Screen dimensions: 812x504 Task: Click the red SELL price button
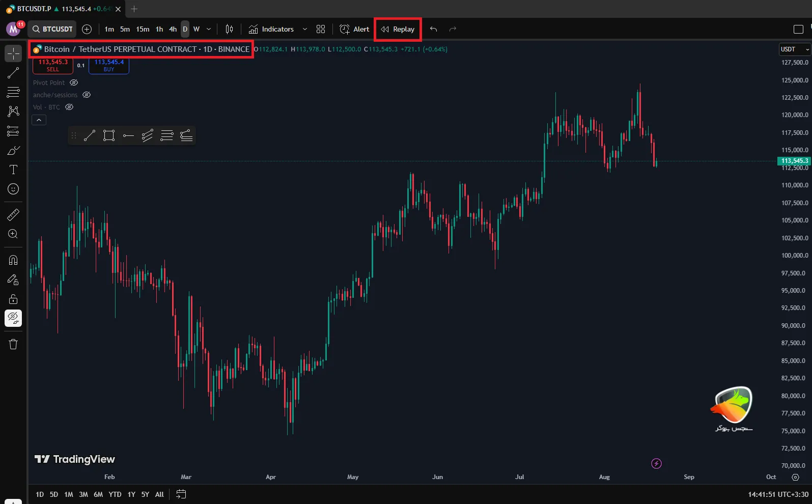tap(53, 65)
